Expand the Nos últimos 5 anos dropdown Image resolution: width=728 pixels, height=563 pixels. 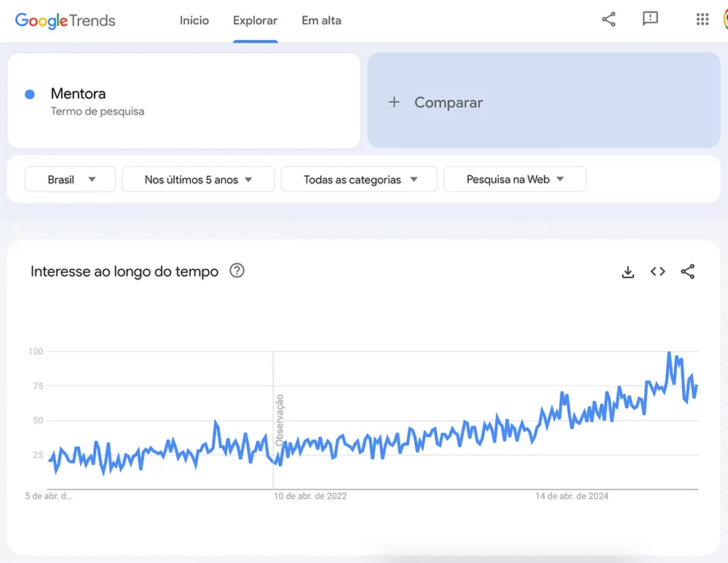coord(198,180)
